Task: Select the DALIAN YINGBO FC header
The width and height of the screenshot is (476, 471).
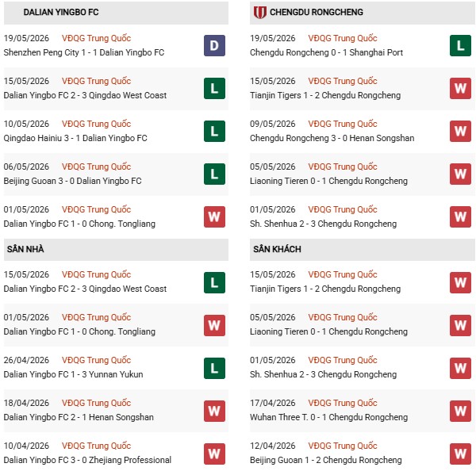Action: click(x=61, y=12)
